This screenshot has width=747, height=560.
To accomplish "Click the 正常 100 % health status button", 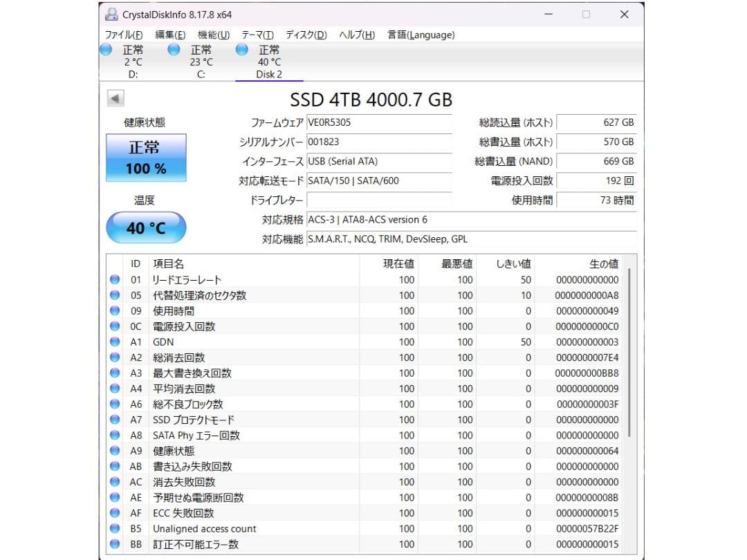I will click(146, 158).
